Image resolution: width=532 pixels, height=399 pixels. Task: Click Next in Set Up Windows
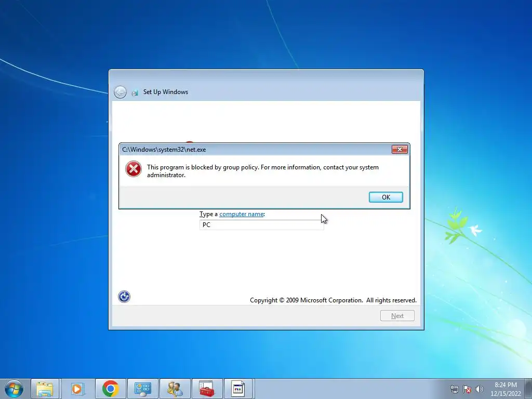point(397,316)
